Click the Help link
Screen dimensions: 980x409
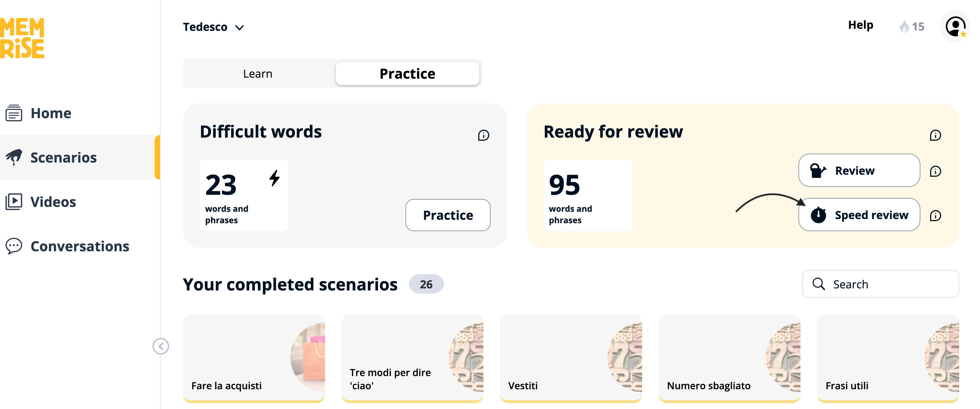click(x=860, y=25)
